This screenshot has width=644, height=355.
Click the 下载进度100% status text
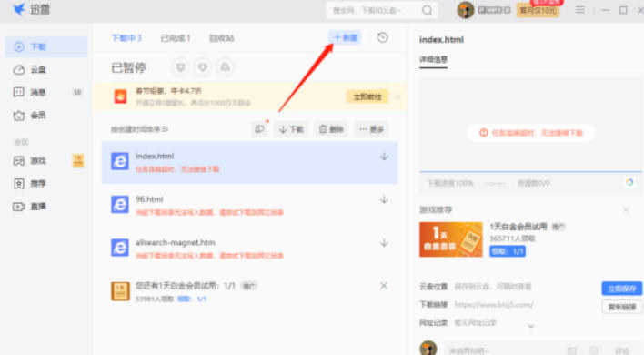450,183
